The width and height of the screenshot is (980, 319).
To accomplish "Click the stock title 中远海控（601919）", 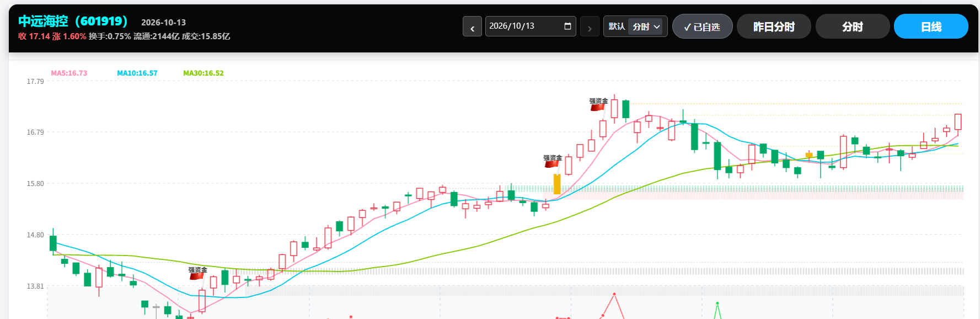I will coord(73,21).
